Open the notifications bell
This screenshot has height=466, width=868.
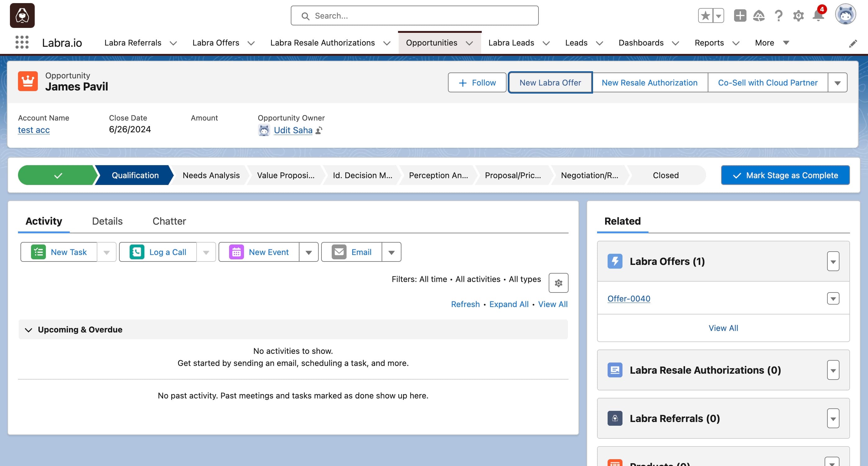click(x=818, y=15)
